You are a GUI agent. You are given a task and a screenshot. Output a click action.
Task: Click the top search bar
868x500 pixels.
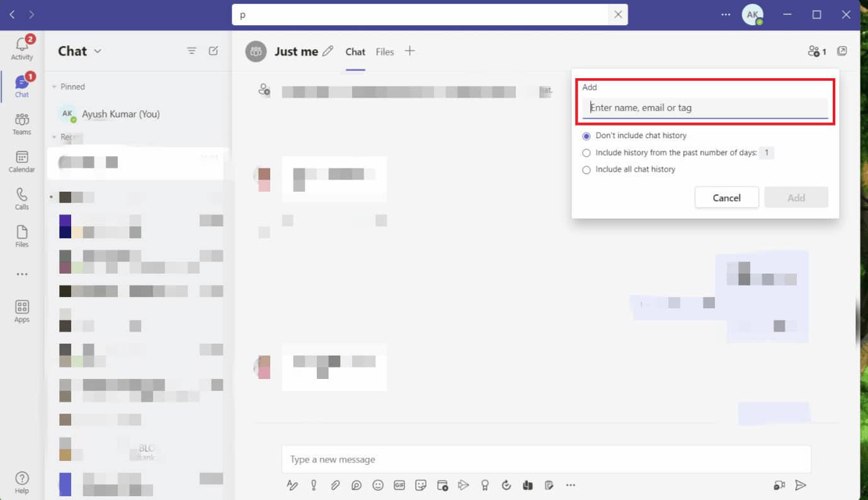tap(420, 15)
